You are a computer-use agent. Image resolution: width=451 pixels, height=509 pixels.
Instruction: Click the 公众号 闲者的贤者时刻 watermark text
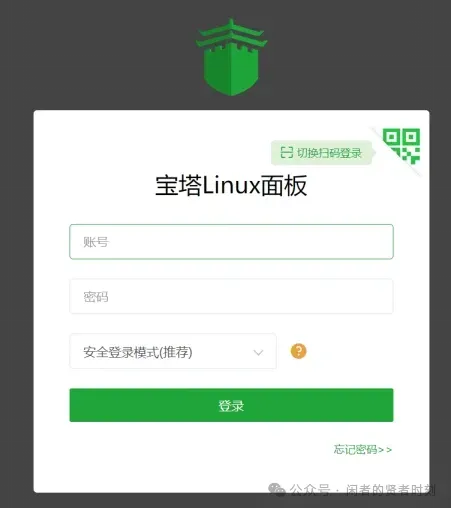[x=362, y=489]
